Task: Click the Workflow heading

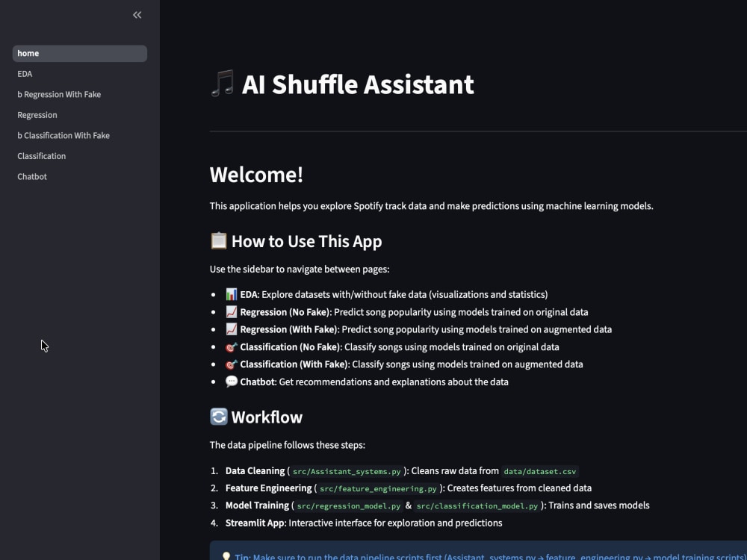Action: (267, 417)
